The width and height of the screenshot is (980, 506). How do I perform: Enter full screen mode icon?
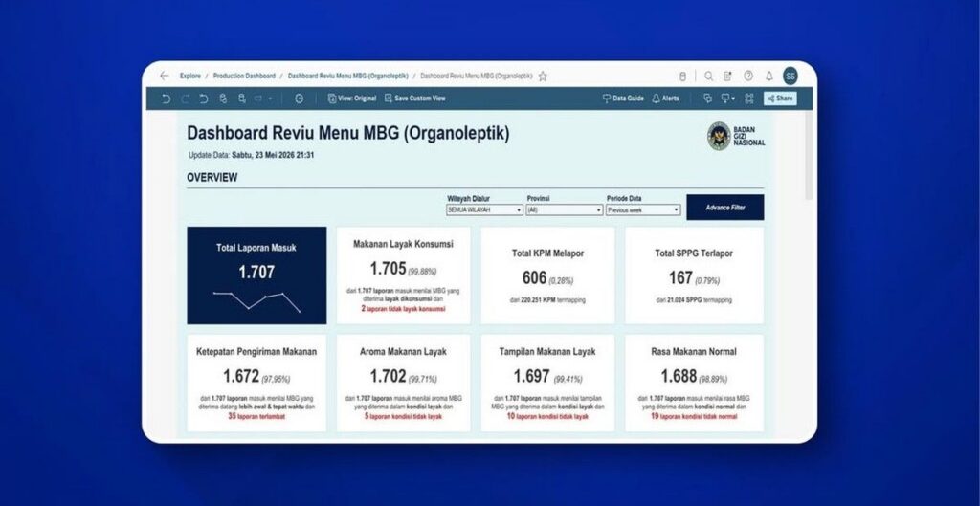[x=749, y=99]
